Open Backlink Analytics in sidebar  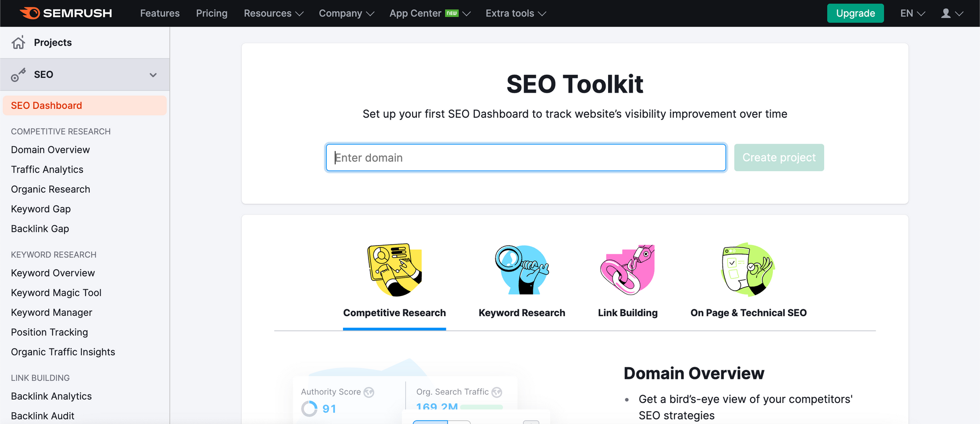point(51,396)
